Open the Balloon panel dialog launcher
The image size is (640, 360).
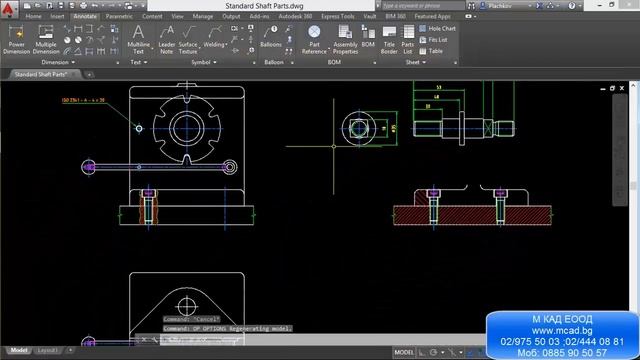click(292, 63)
